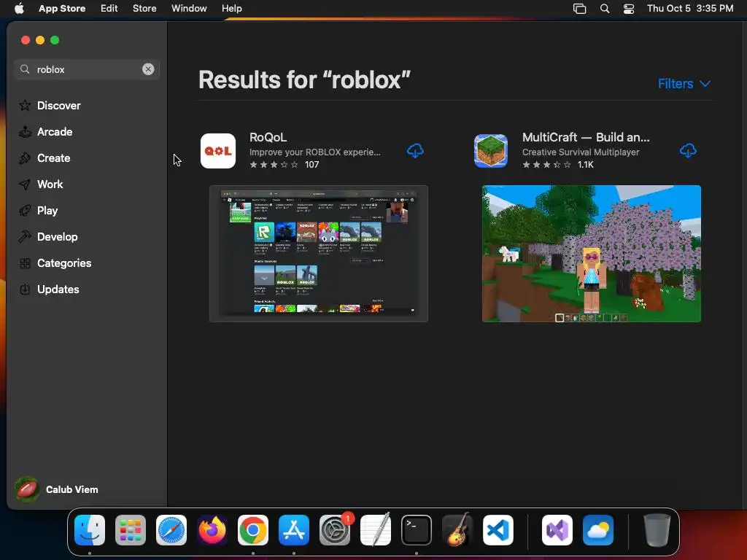Open the Edit menu

(x=109, y=8)
